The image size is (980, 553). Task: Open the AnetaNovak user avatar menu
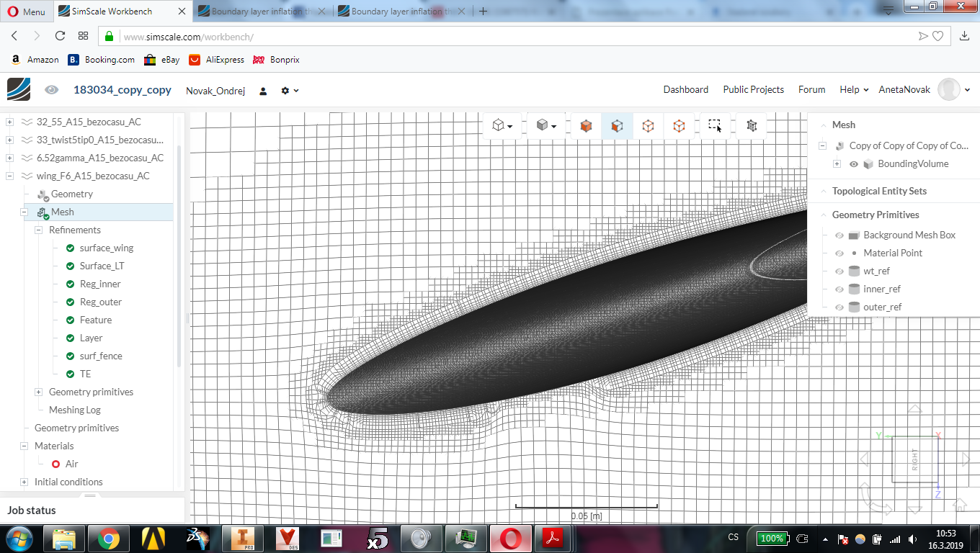pos(949,90)
